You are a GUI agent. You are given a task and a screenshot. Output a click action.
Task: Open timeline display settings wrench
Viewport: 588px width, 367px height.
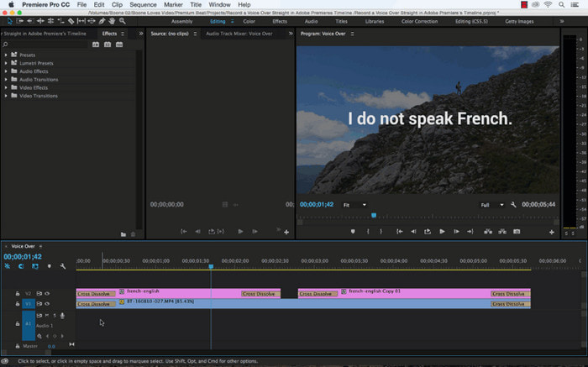[62, 266]
